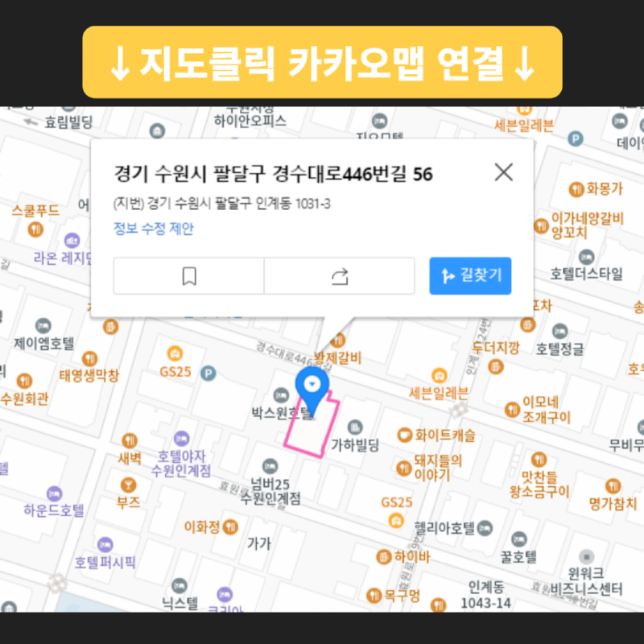Close the address info popup
The image size is (644, 644).
point(504,172)
